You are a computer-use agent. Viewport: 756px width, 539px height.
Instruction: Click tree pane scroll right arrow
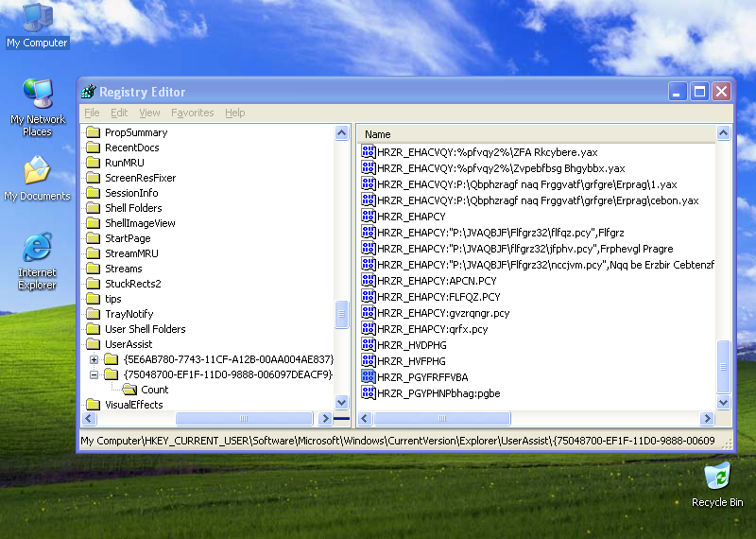click(x=325, y=418)
